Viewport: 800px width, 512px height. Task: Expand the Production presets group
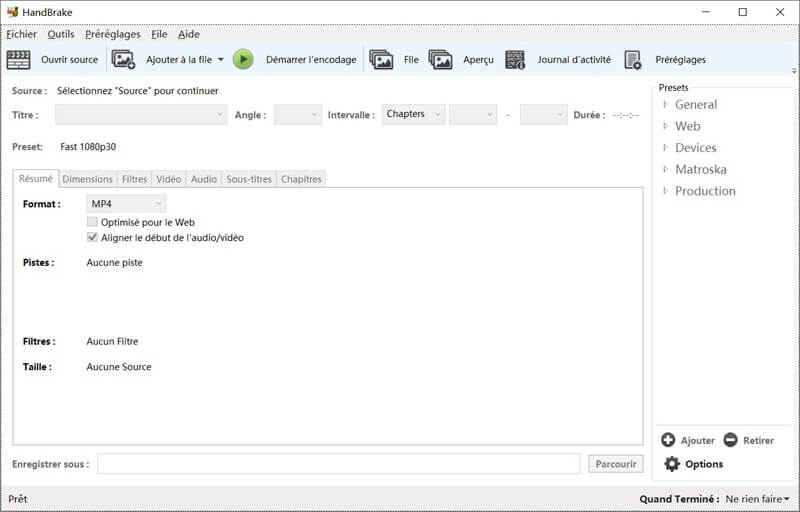click(665, 191)
